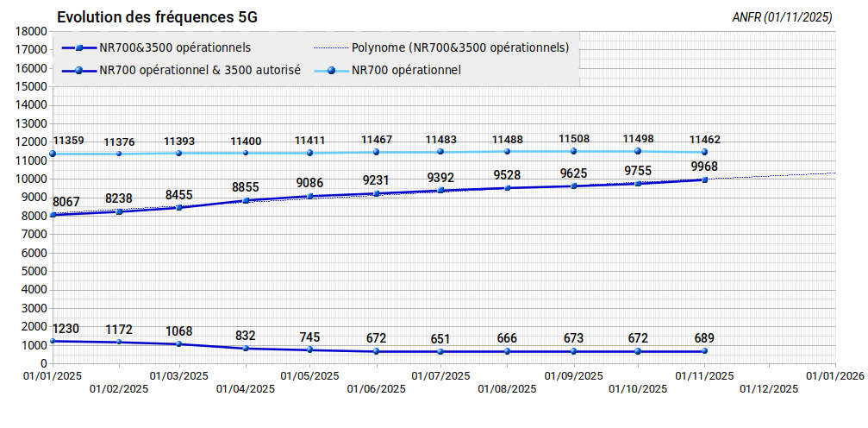Select the chart title 'Evolution des fréquences 5G'
Screen dimensions: 868x428
coord(157,17)
